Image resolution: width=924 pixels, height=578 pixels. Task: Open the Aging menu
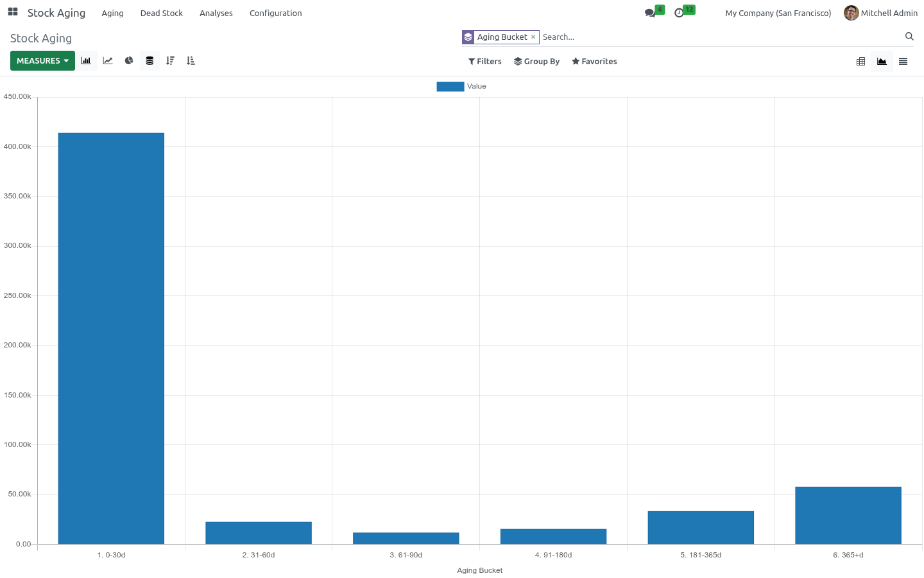tap(113, 13)
